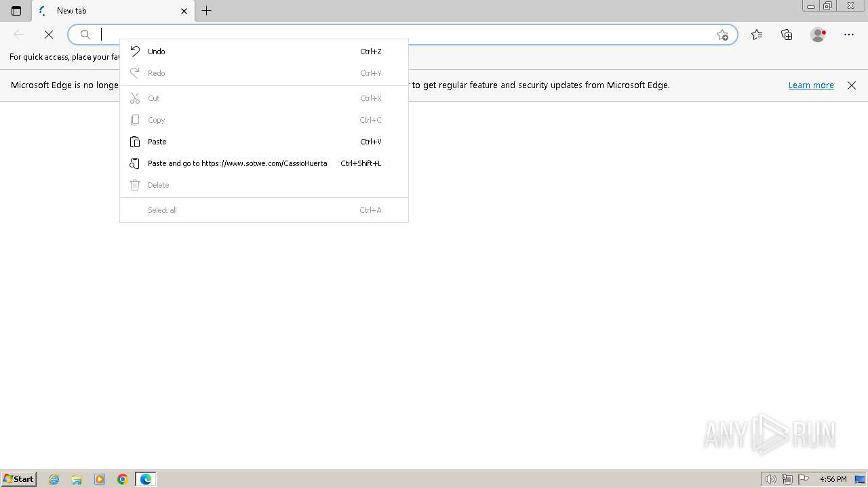Screen dimensions: 868x488
Task: Open a new tab with plus button
Action: tap(207, 11)
